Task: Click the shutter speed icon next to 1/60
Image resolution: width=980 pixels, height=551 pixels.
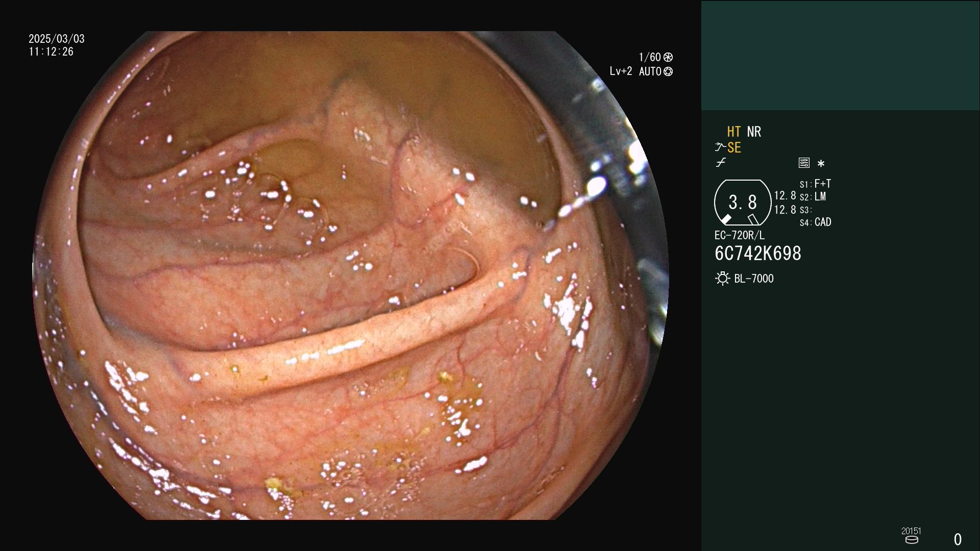Action: tap(668, 57)
